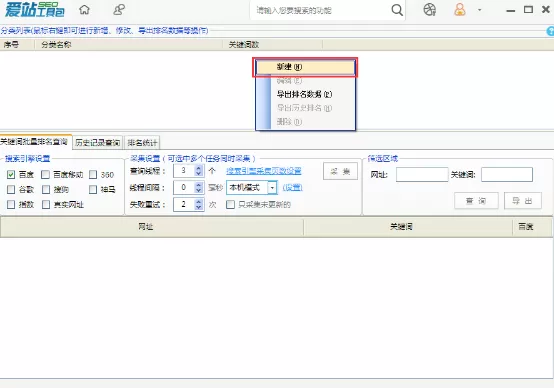Screen dimensions: 554x389
Task: Select 导出排名数据 from context menu
Action: pyautogui.click(x=305, y=94)
